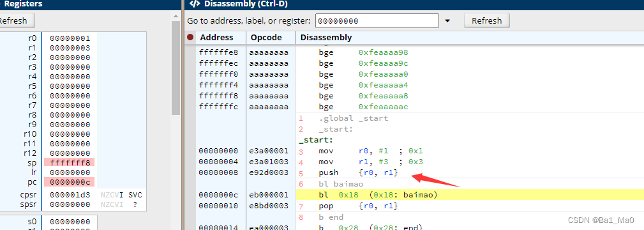Click source line 6 bl baimao
Viewport: 644px width, 230px height.
click(x=341, y=184)
